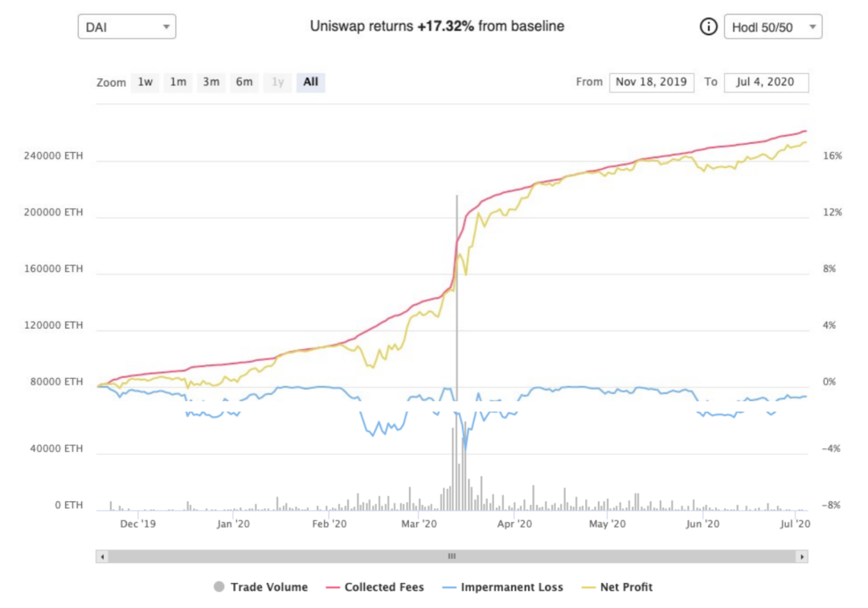868x608 pixels.
Task: Toggle Net Profit legend item
Action: click(x=617, y=587)
